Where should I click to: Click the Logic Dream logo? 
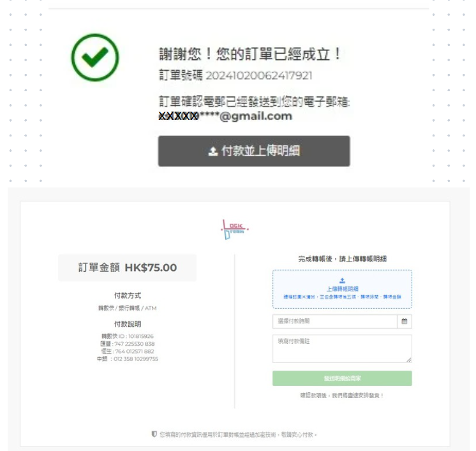coord(235,230)
